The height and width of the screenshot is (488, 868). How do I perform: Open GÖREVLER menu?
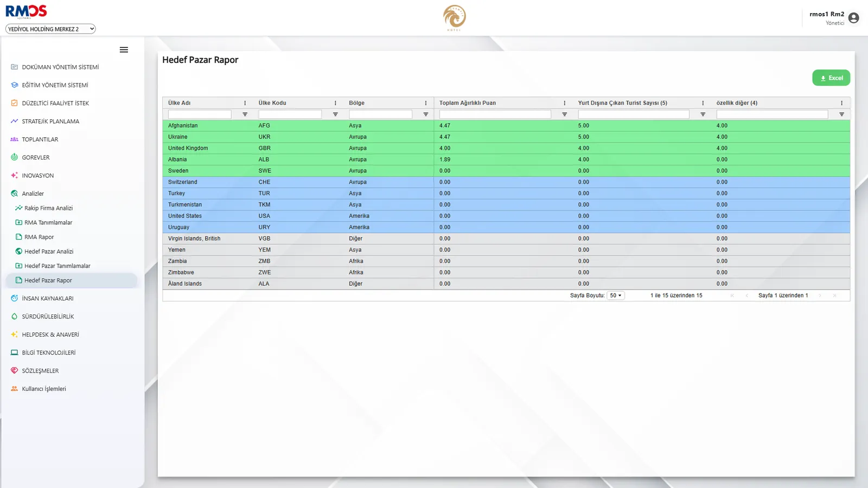coord(35,157)
